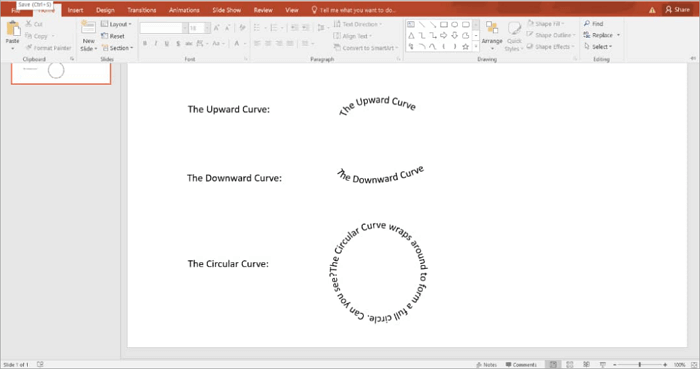Open Text Direction dropdown
The height and width of the screenshot is (369, 700).
click(x=358, y=24)
